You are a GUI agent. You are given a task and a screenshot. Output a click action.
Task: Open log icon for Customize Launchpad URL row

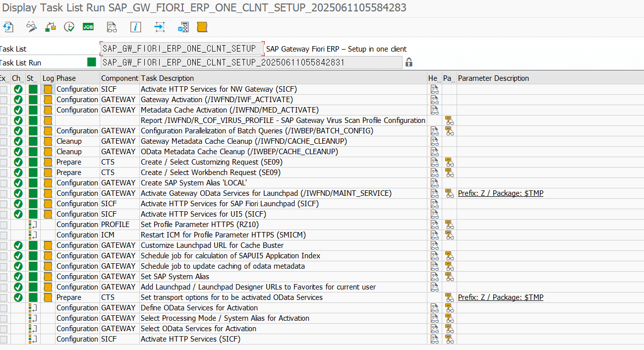(x=48, y=245)
